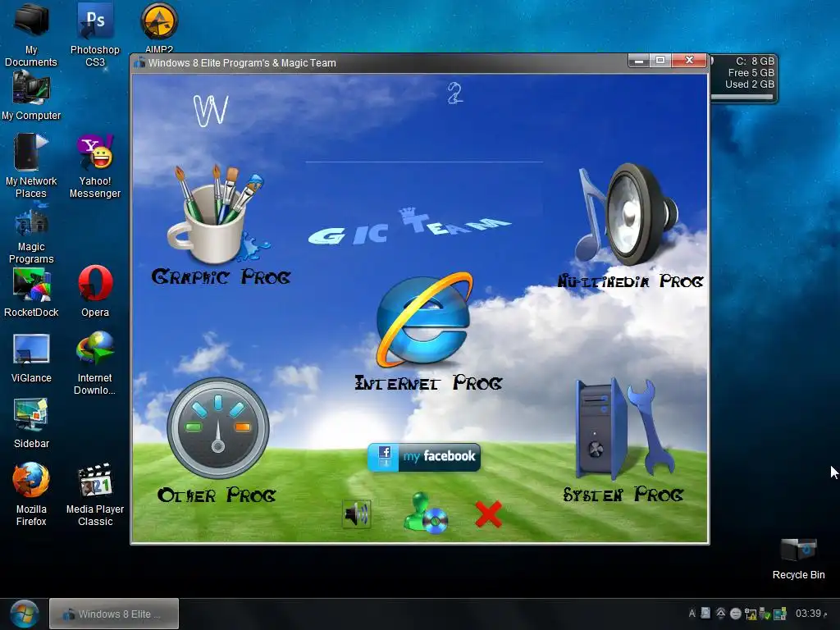Launch the Internet Prog Explorer icon
The height and width of the screenshot is (630, 840).
pyautogui.click(x=424, y=321)
